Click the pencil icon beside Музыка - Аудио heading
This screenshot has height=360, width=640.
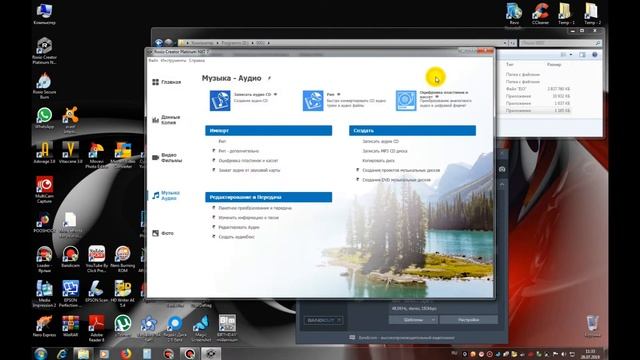pyautogui.click(x=269, y=78)
